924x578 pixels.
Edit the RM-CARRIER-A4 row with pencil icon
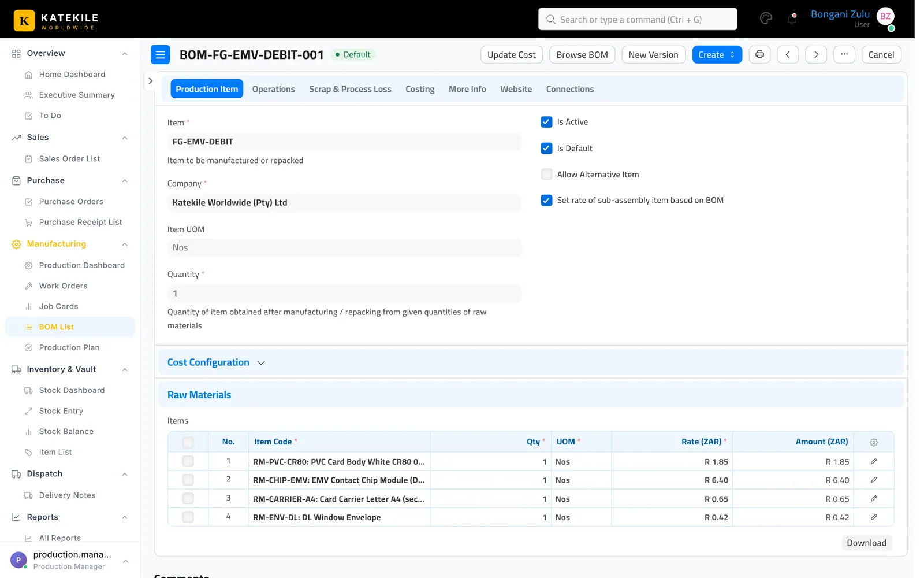(x=874, y=498)
